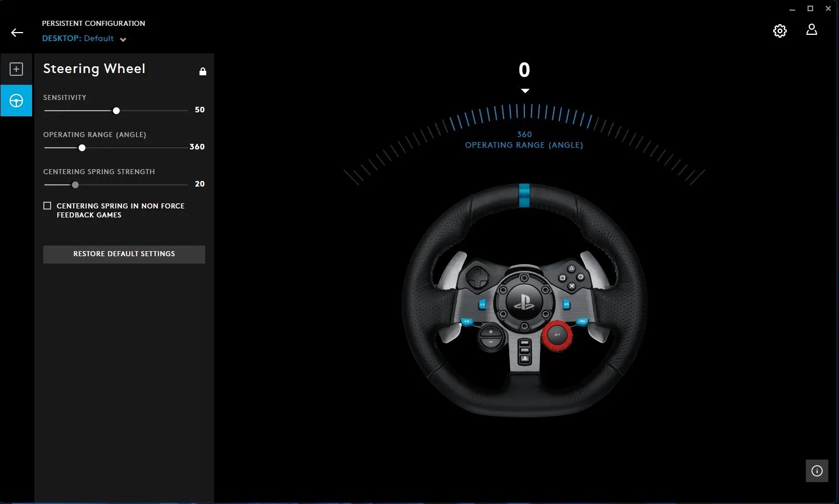This screenshot has width=839, height=504.
Task: Click the lock icon beside Steering Wheel
Action: 203,71
